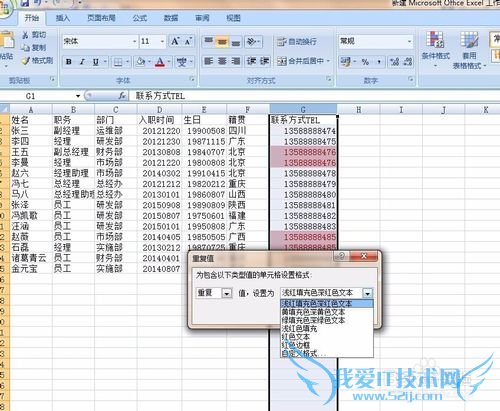Click the help button in 重复值 dialog
The height and width of the screenshot is (411, 500).
(x=341, y=256)
